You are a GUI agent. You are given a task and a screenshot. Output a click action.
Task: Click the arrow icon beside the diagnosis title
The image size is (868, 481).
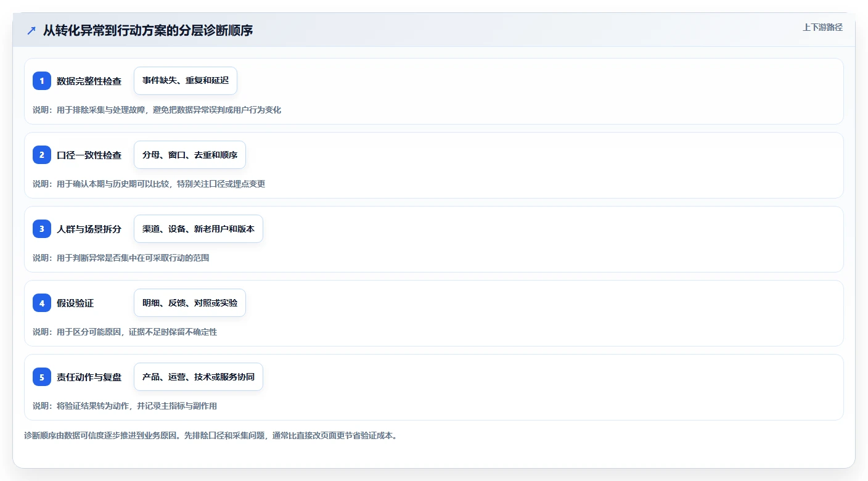tap(31, 30)
